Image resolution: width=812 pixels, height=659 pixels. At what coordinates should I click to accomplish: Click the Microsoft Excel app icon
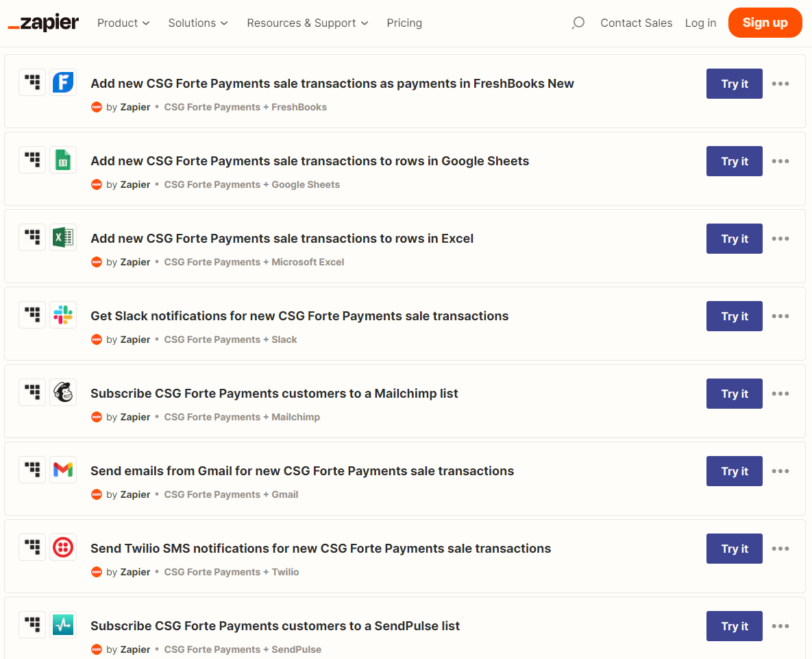click(x=63, y=237)
